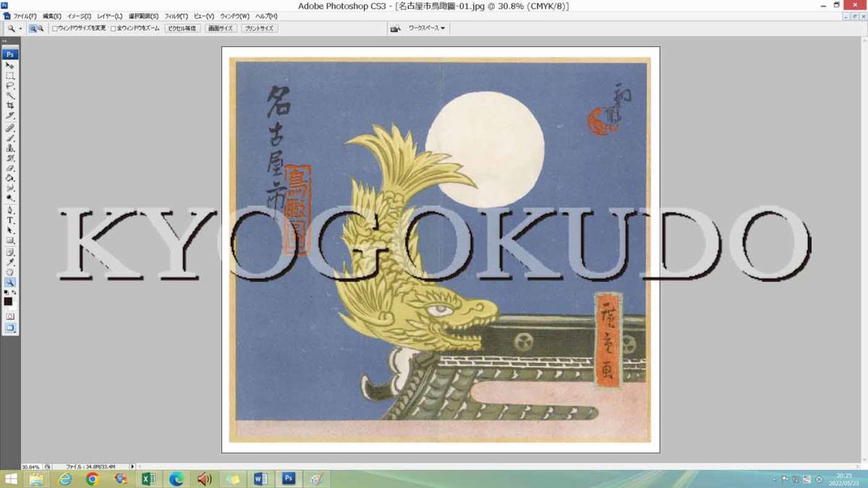Click the 画面サイズ button
868x488 pixels.
220,28
